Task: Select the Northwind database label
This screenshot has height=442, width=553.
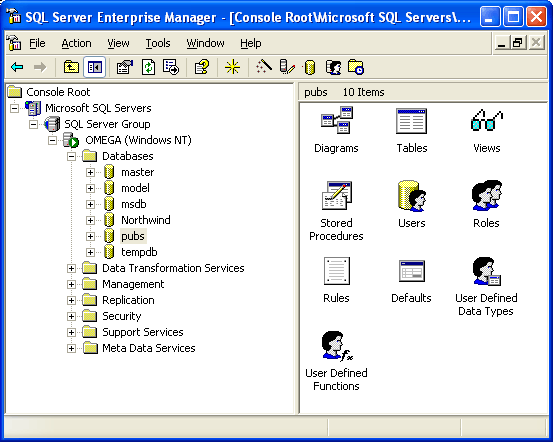Action: (146, 220)
